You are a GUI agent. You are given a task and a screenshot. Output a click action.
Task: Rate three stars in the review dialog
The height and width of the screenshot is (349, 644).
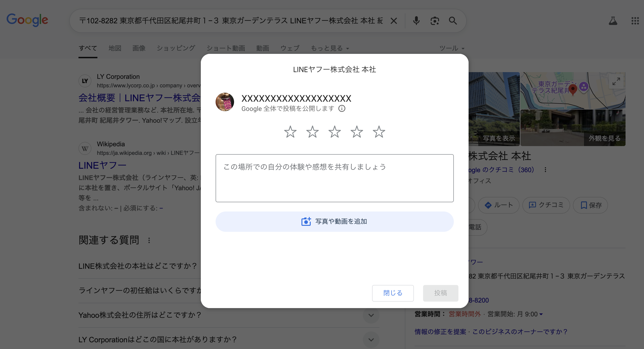pos(334,132)
